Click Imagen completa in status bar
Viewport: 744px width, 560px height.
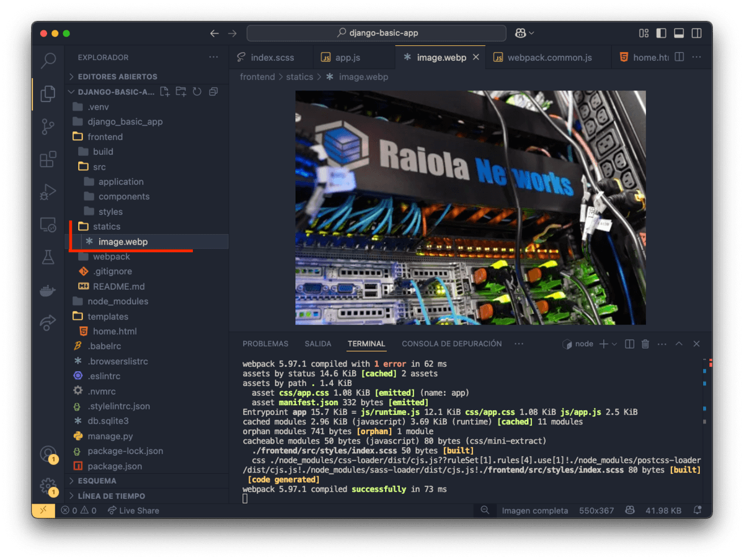[535, 510]
